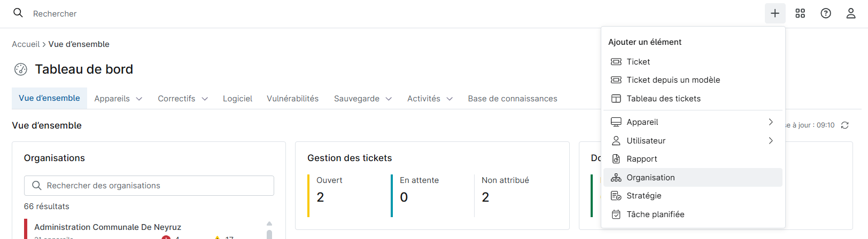Choose Ticket from the add menu
The width and height of the screenshot is (868, 239).
[638, 62]
